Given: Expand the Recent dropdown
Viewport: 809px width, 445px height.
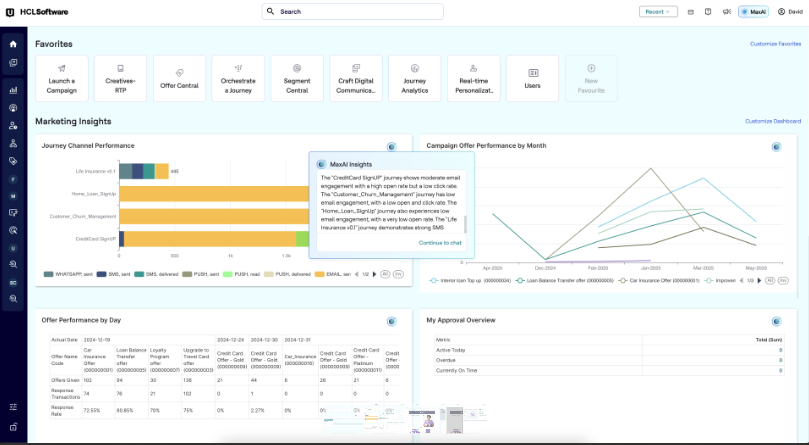Looking at the screenshot, I should [657, 12].
